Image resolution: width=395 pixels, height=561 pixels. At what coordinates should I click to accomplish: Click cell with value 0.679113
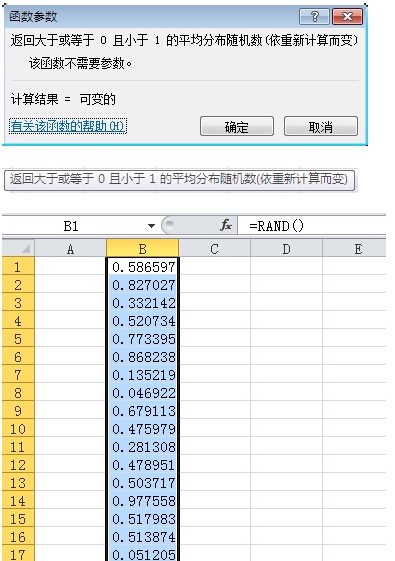click(142, 410)
